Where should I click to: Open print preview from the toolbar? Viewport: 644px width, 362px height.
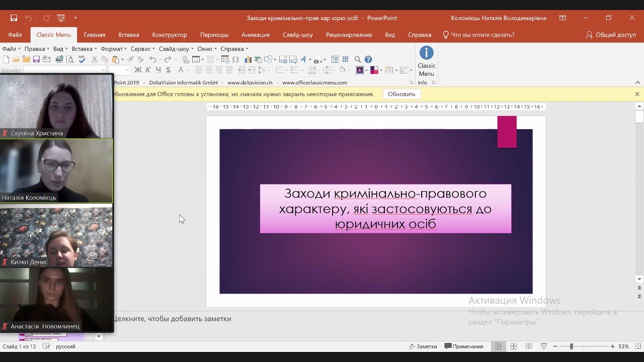[x=70, y=59]
